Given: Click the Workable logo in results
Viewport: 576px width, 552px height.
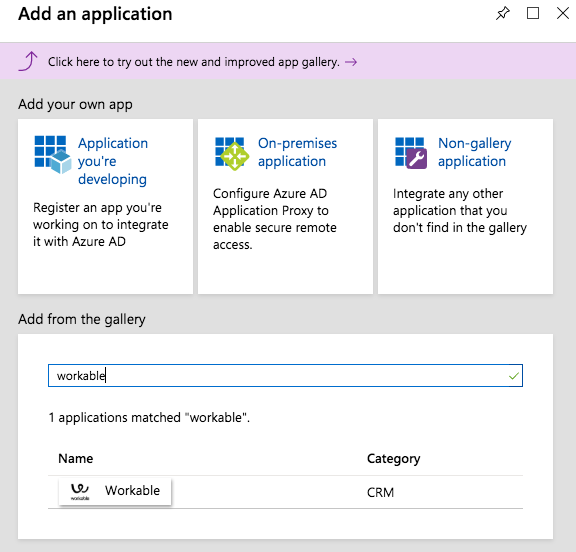Looking at the screenshot, I should (x=80, y=491).
